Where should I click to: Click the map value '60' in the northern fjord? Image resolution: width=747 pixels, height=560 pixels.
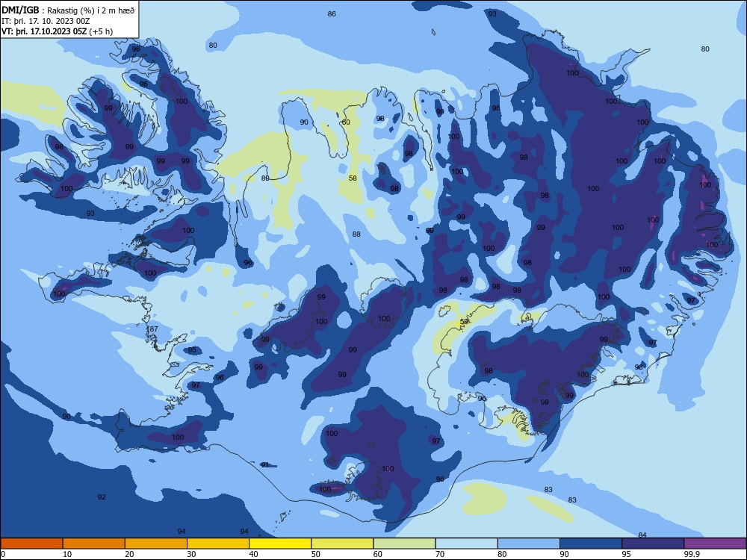pyautogui.click(x=346, y=122)
